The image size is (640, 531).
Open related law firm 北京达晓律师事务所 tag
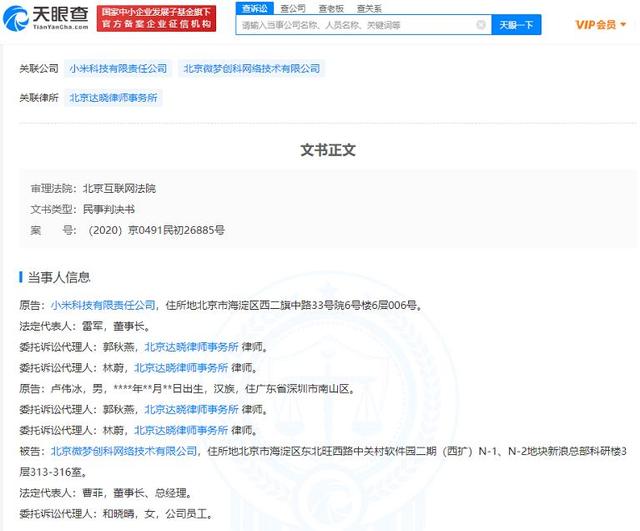tap(113, 98)
